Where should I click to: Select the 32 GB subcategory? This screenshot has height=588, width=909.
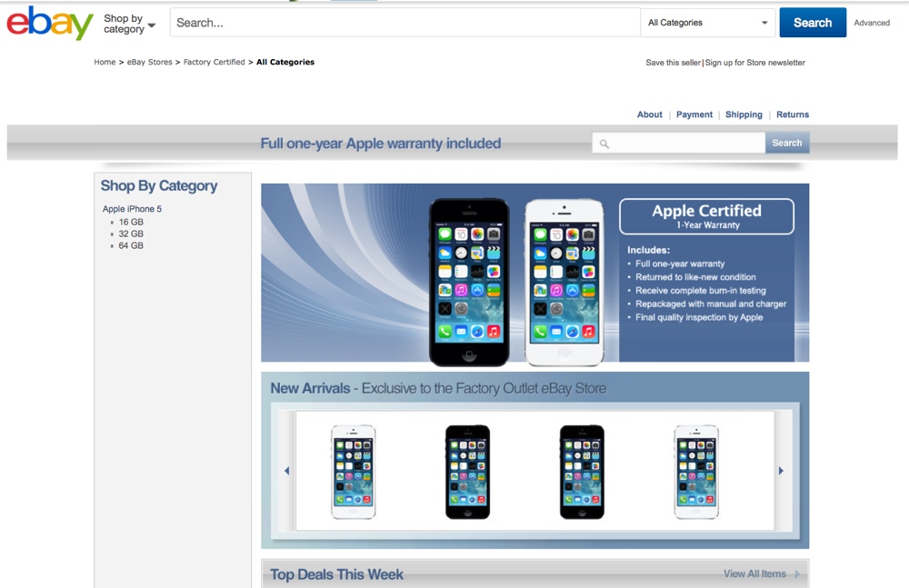coord(131,234)
